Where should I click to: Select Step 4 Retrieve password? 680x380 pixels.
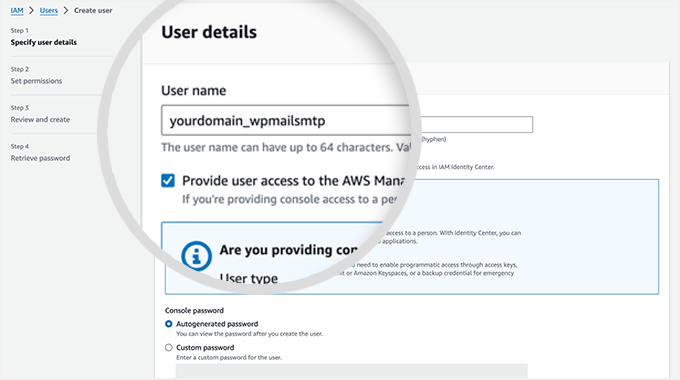[40, 158]
